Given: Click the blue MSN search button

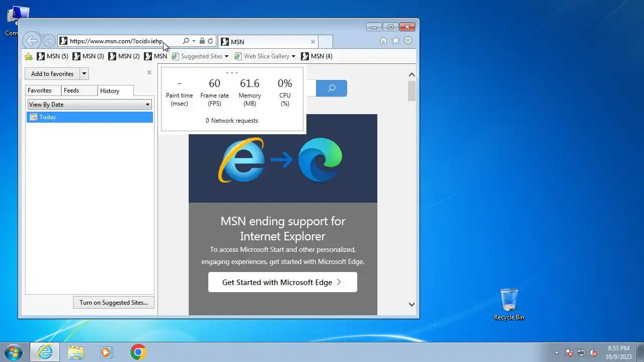Looking at the screenshot, I should click(332, 88).
